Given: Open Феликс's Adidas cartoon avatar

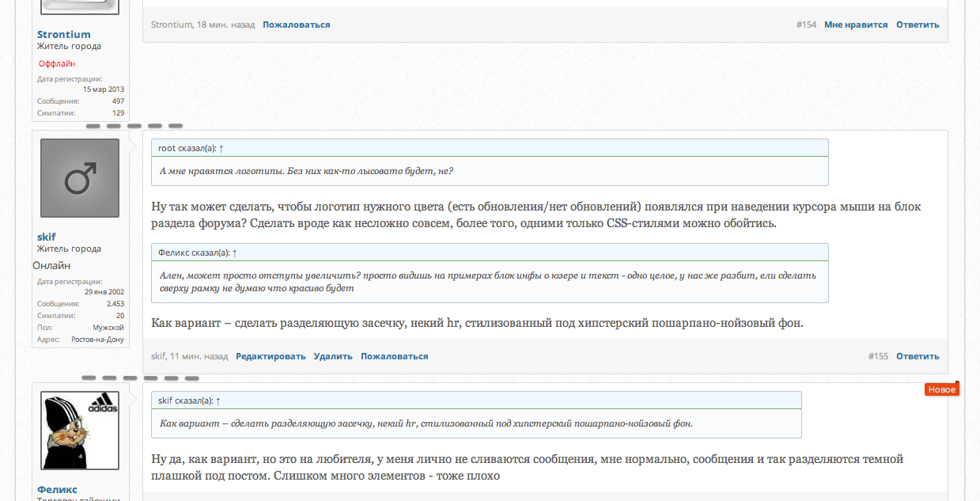Looking at the screenshot, I should 80,431.
